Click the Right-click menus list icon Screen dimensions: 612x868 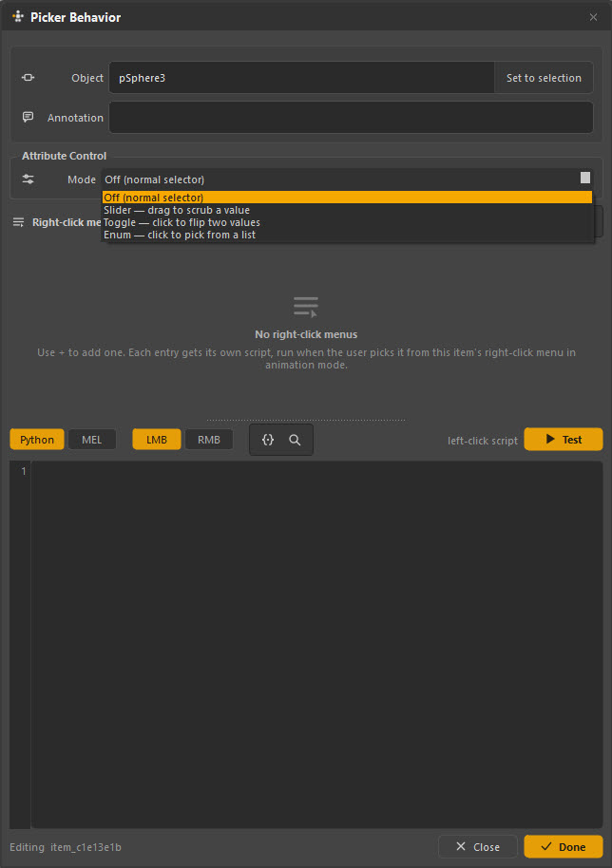[18, 222]
